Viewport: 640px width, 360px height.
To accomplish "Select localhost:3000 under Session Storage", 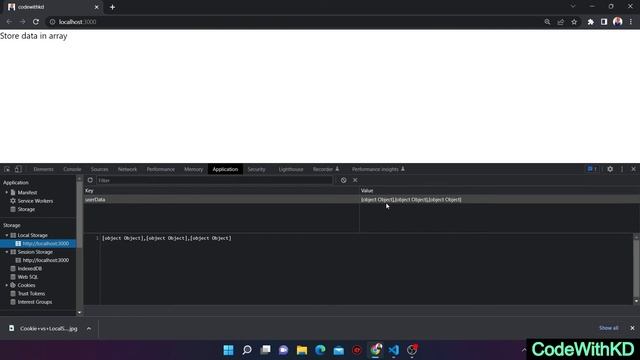I will [45, 260].
